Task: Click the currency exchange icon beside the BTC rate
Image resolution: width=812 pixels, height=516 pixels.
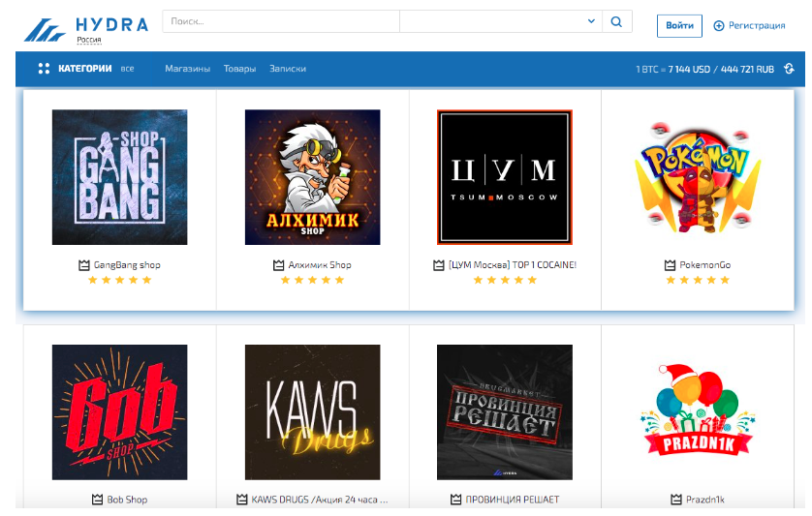Action: tap(789, 69)
